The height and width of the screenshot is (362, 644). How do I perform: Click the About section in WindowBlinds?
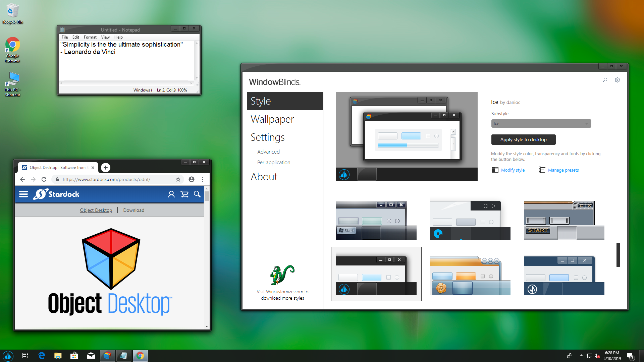click(x=265, y=176)
